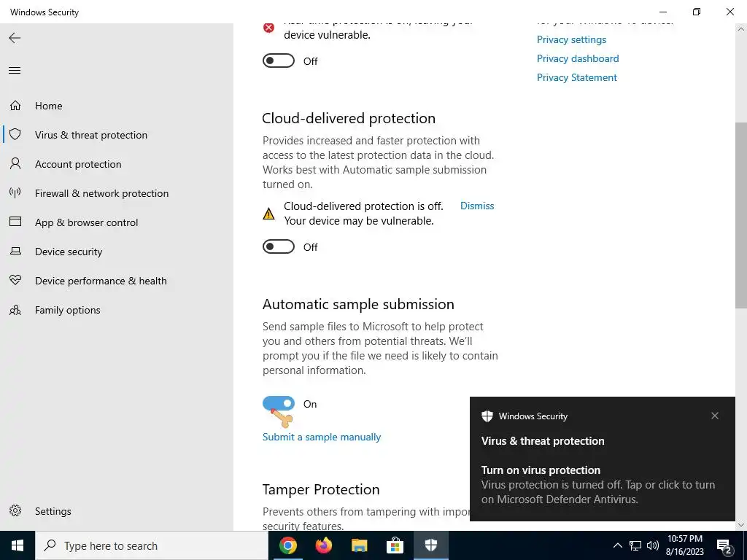Click the Settings gear icon

(15, 510)
